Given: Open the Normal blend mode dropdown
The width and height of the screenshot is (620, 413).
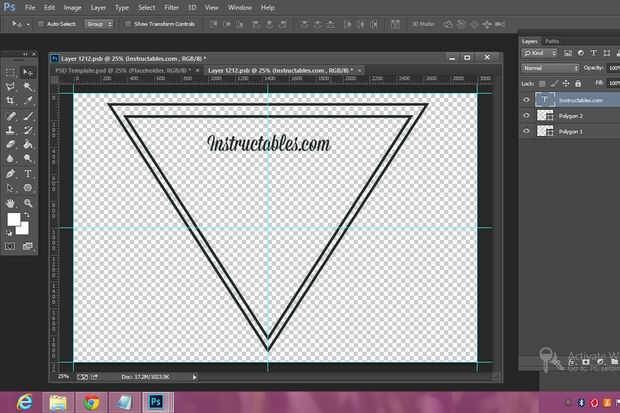Looking at the screenshot, I should [x=550, y=68].
